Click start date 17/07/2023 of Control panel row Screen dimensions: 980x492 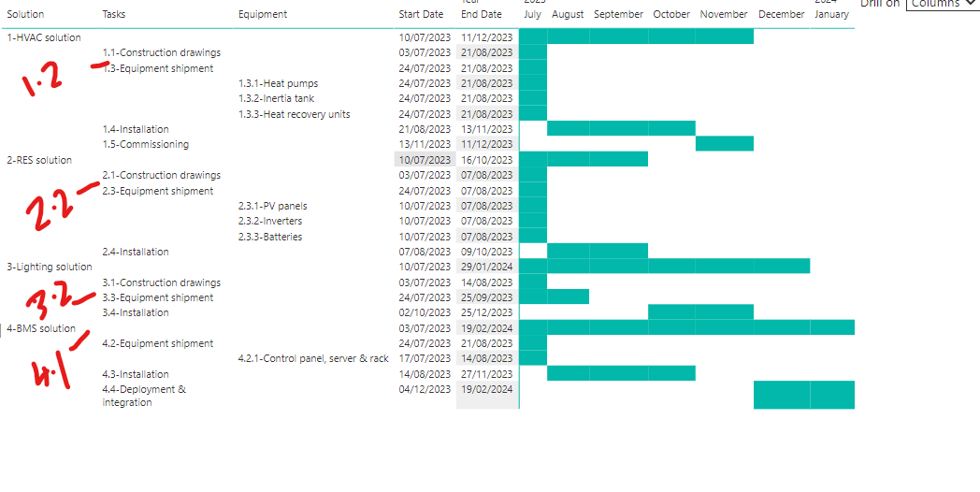pos(425,359)
